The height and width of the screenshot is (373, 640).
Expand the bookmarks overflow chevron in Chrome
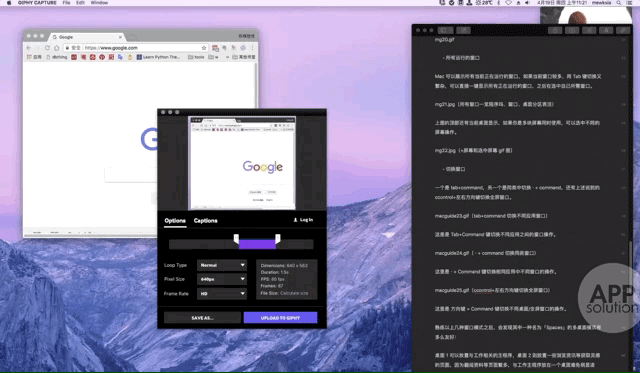click(227, 57)
